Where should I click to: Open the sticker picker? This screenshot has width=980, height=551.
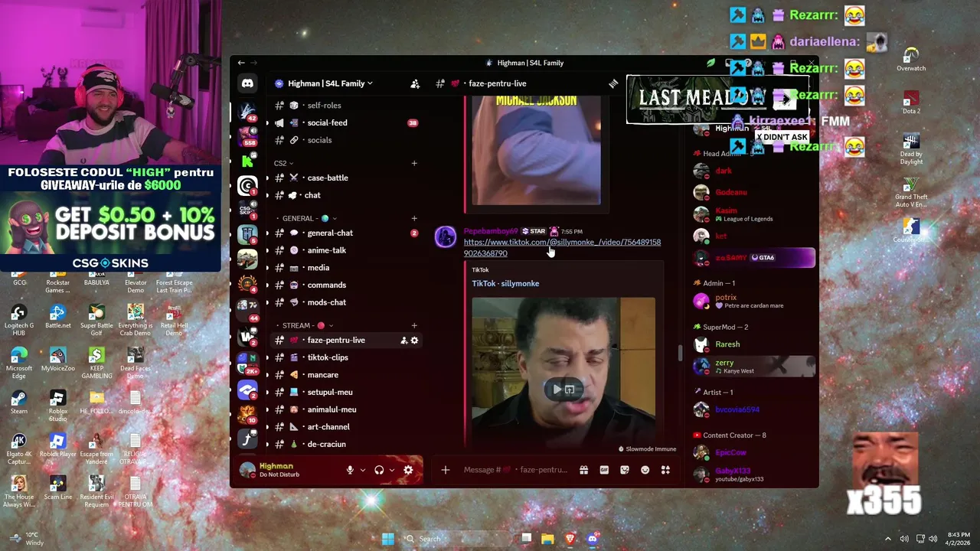click(625, 470)
